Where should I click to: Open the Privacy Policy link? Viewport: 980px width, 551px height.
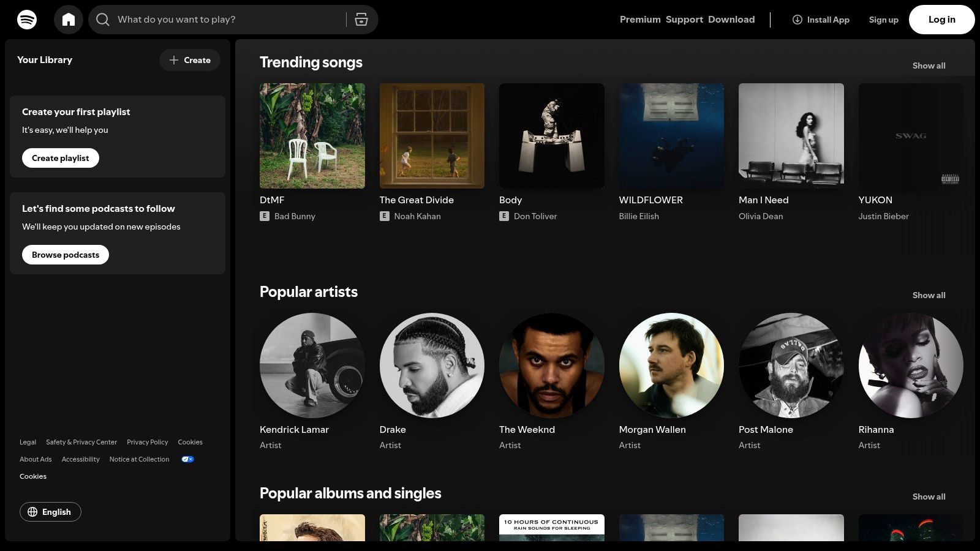point(147,441)
